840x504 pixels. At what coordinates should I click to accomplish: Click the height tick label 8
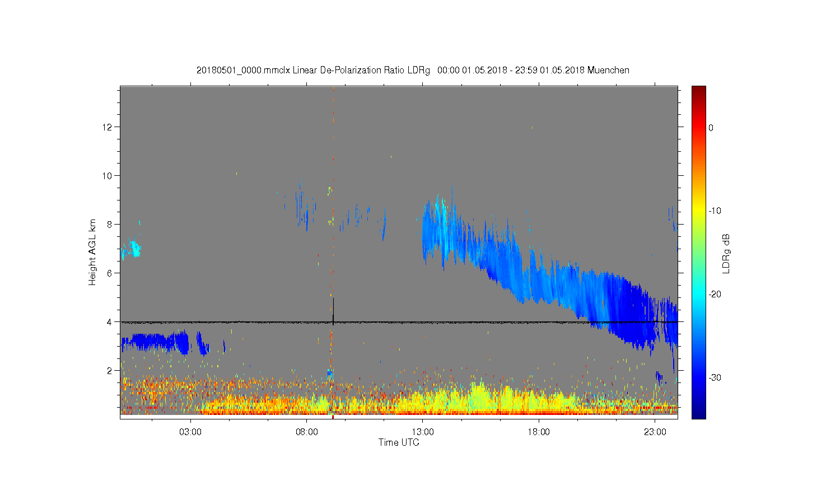[x=111, y=225]
